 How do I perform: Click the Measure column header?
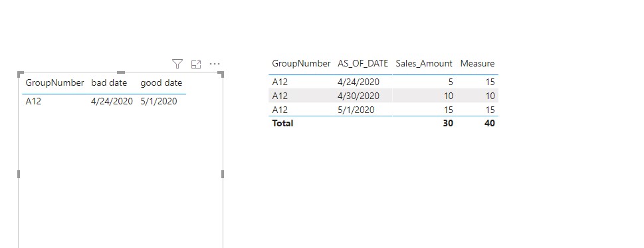point(477,64)
